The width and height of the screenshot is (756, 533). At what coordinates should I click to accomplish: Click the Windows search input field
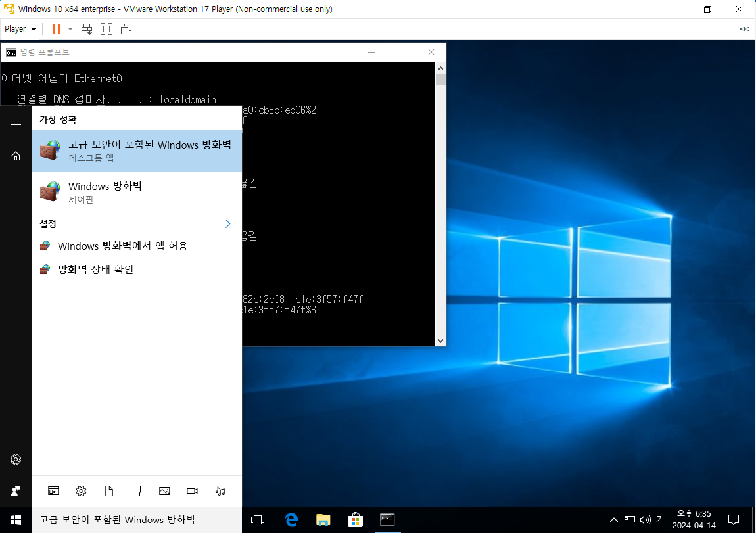click(x=137, y=519)
